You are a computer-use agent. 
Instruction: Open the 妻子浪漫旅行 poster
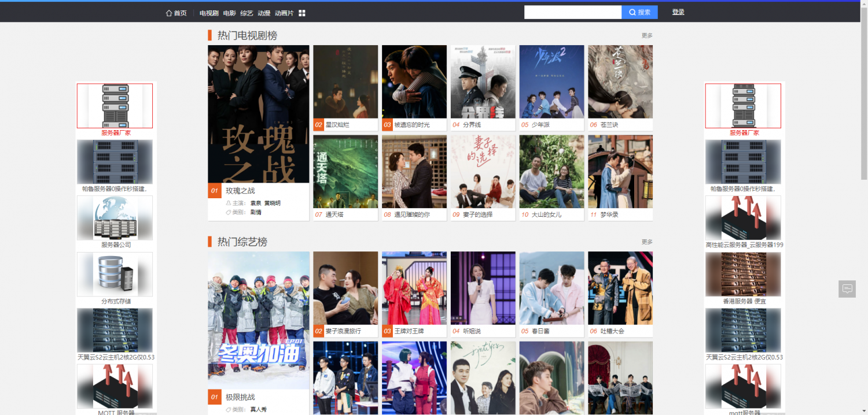pyautogui.click(x=345, y=288)
